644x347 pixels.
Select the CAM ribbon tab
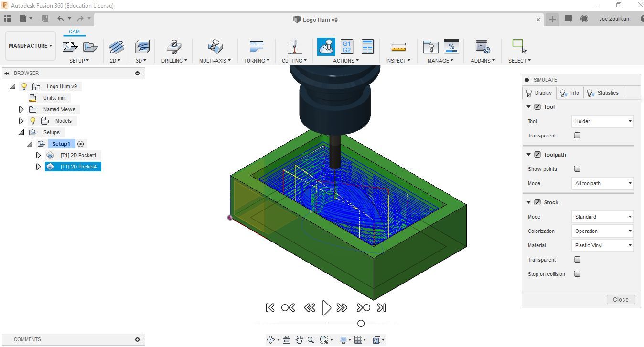click(74, 32)
